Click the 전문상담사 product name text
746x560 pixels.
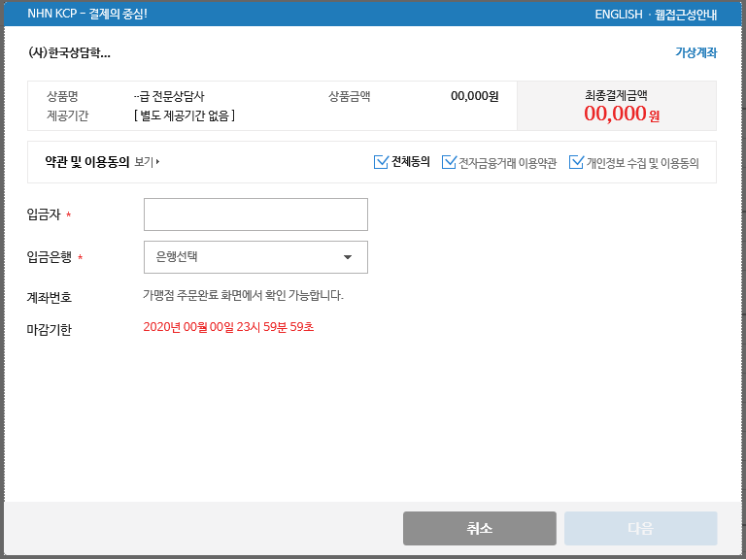170,96
